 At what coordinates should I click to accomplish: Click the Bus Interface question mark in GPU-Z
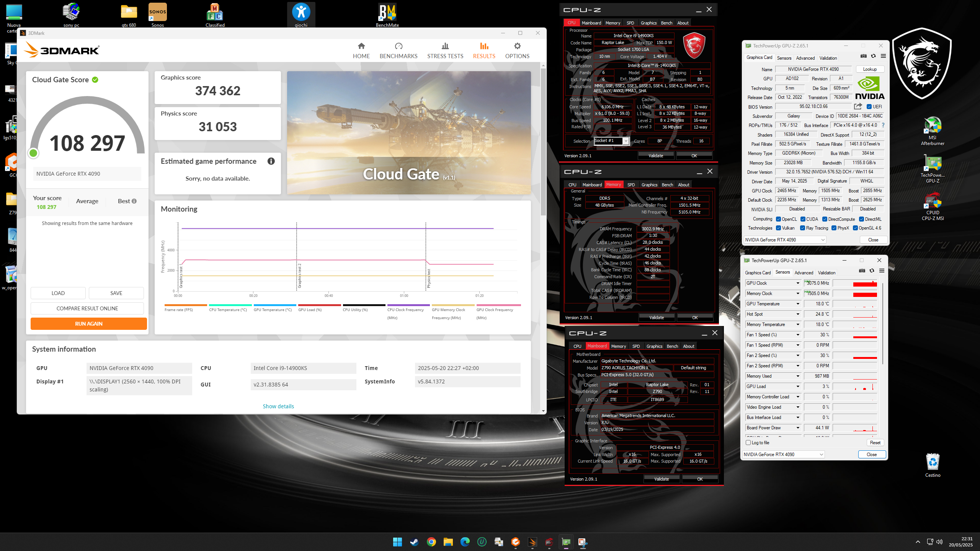click(883, 125)
